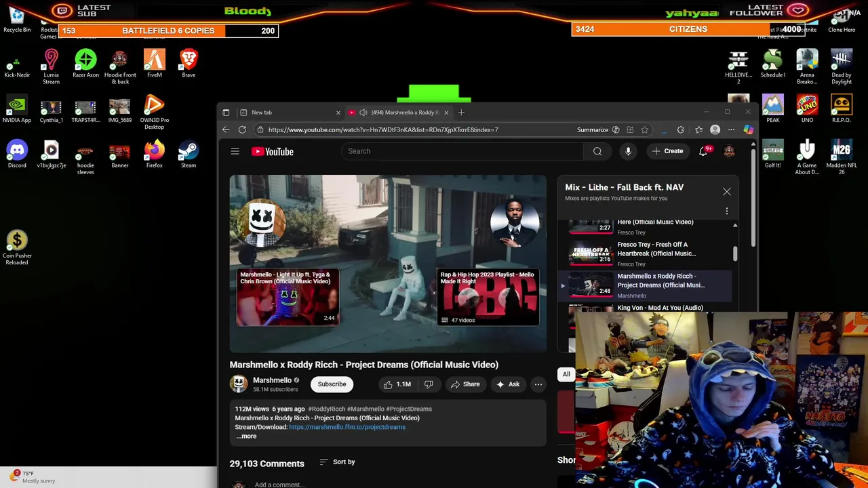868x488 pixels.
Task: Add this page to favorites star
Action: coord(644,129)
